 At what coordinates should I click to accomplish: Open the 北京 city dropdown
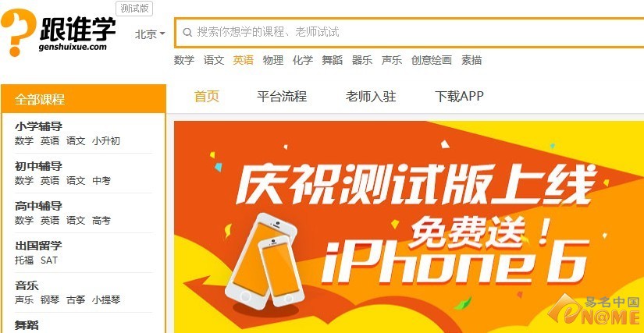tap(150, 34)
